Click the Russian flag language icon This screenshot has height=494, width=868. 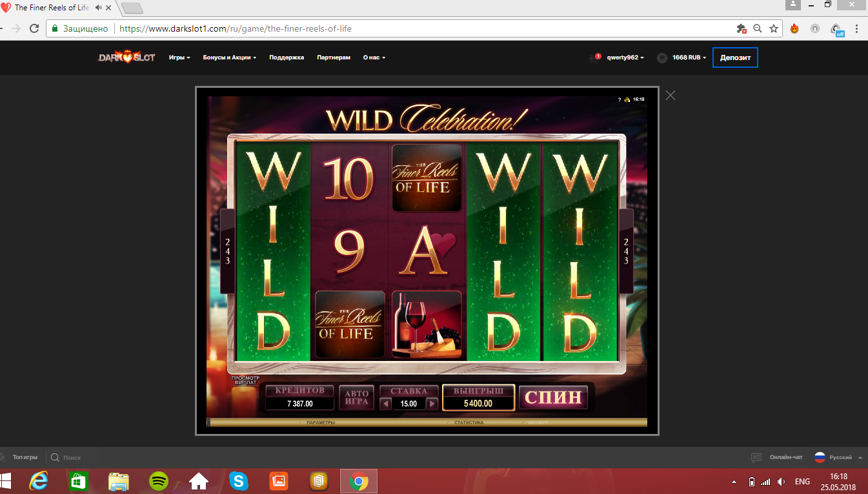pos(820,457)
